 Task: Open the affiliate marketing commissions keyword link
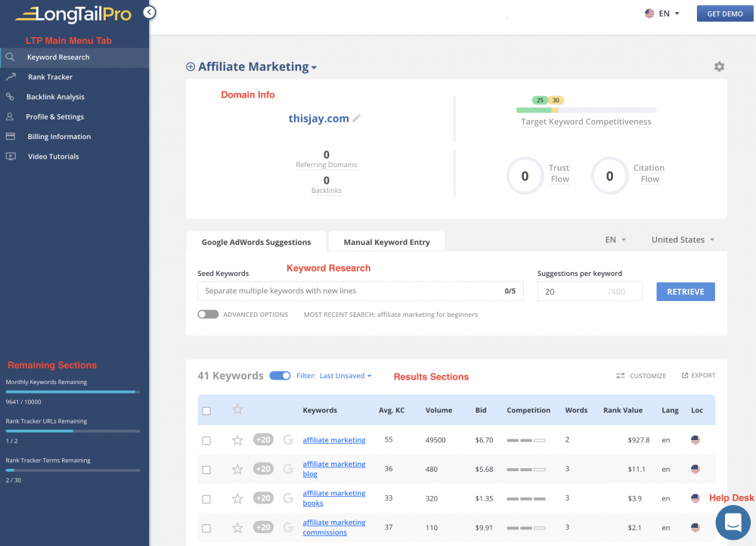(x=333, y=527)
